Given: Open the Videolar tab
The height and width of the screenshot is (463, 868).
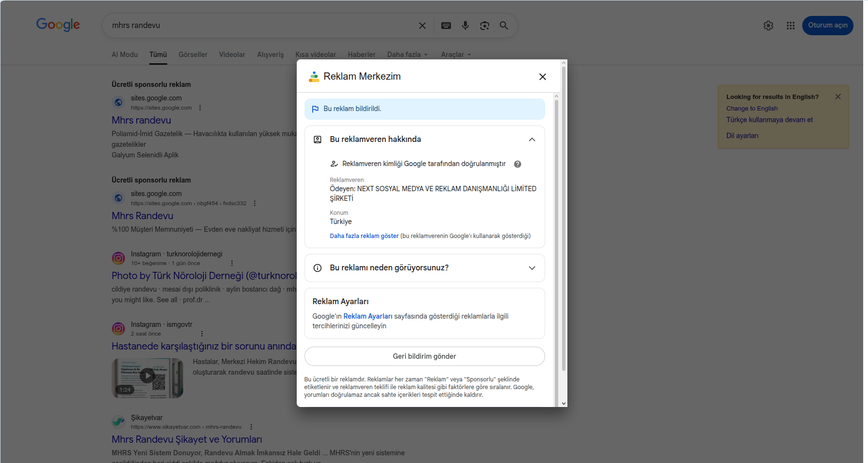Looking at the screenshot, I should point(232,55).
